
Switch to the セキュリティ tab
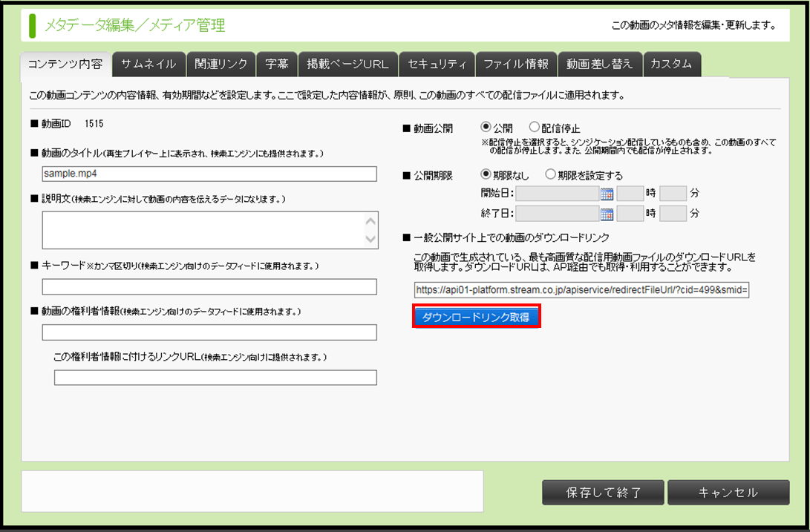437,65
